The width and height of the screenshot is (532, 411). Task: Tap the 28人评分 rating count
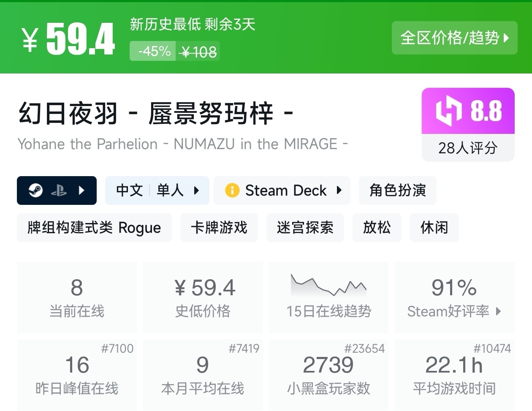(468, 148)
